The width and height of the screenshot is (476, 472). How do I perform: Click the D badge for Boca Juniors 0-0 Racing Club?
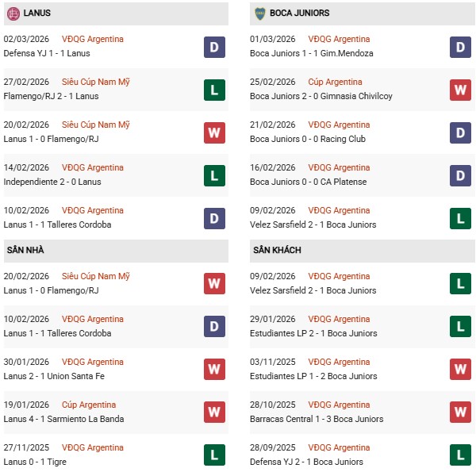coord(460,132)
